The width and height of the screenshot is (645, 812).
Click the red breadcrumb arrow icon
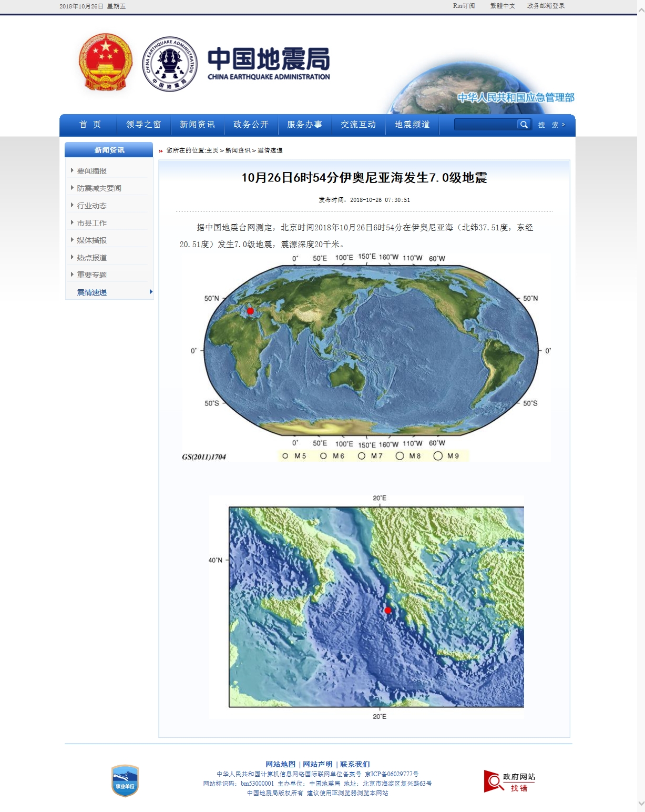161,151
